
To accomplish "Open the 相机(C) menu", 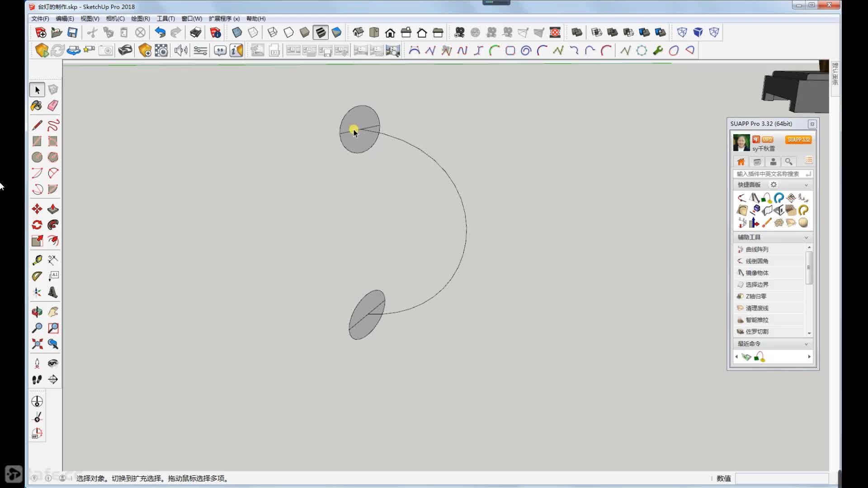I will (115, 19).
